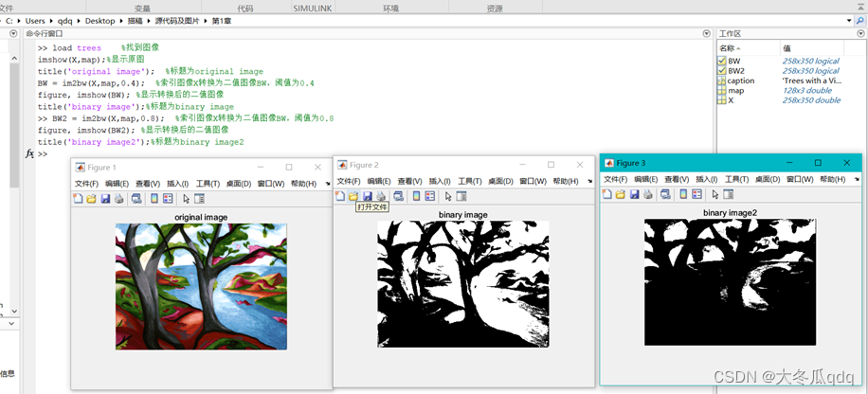Click Open File icon in Figure 3
This screenshot has width=868, height=394.
pos(621,194)
